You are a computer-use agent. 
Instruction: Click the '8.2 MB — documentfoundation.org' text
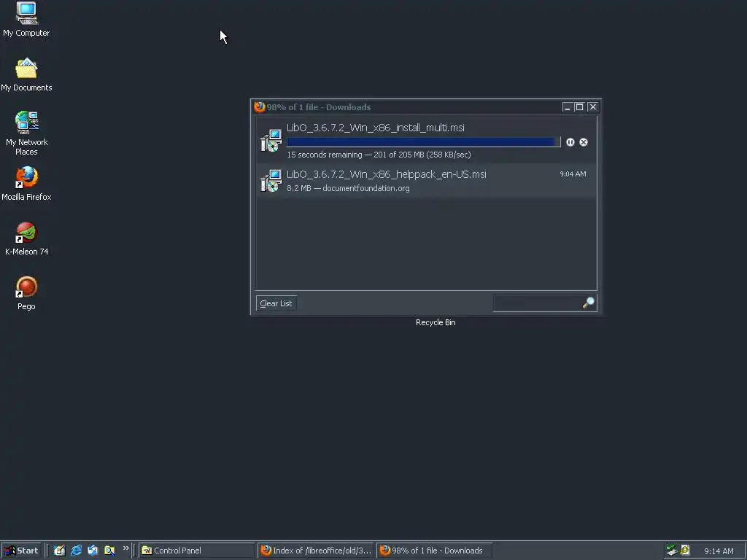[x=348, y=188]
